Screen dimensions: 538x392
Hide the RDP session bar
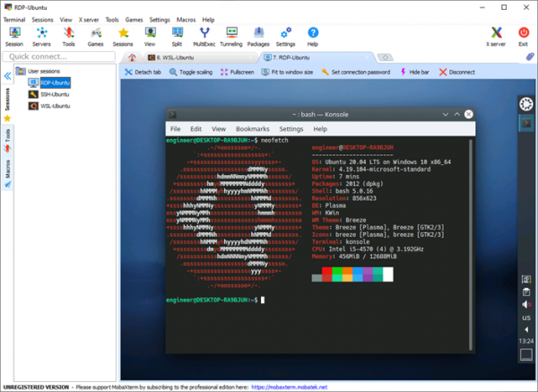[x=414, y=72]
